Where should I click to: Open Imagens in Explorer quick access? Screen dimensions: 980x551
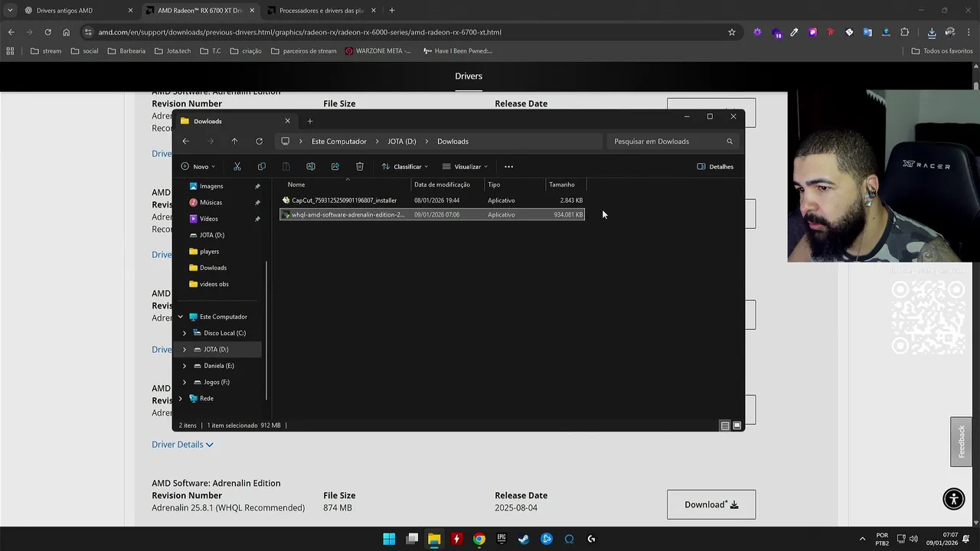211,186
